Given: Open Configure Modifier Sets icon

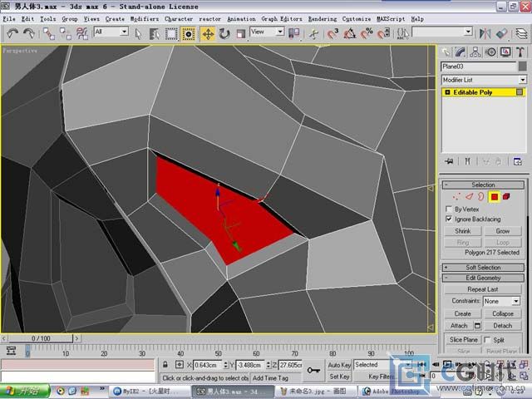Looking at the screenshot, I should coord(518,161).
